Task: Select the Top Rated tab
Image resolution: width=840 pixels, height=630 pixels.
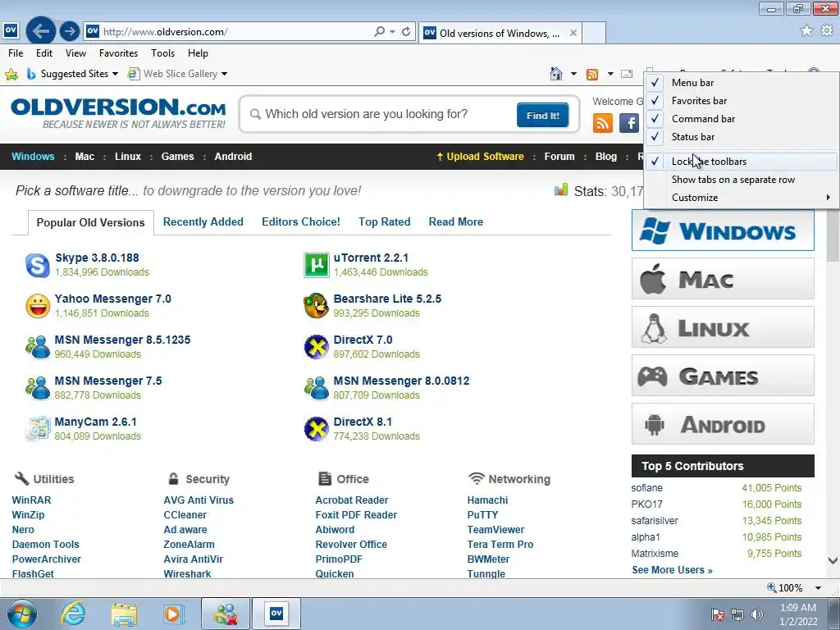Action: (x=385, y=221)
